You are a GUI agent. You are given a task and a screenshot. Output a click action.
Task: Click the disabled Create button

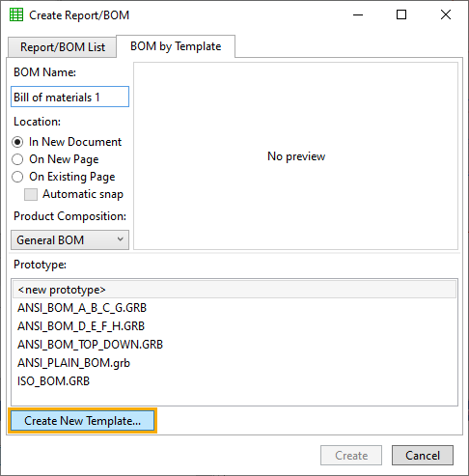[351, 455]
